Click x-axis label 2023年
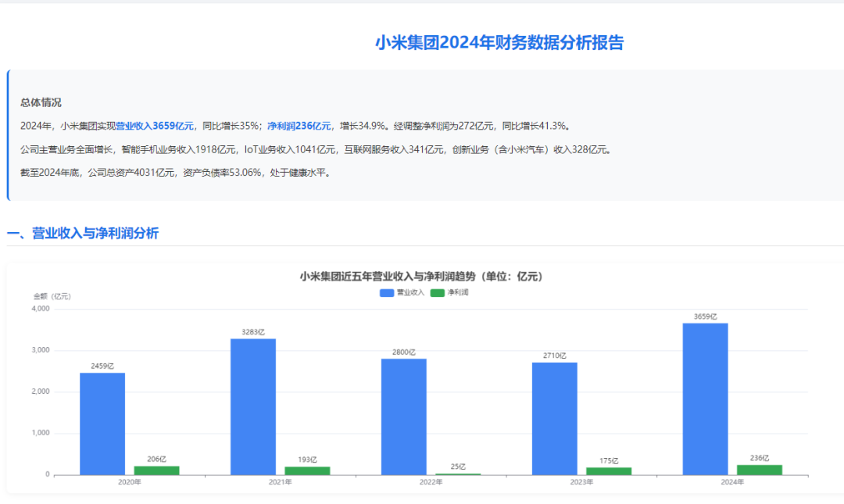844x504 pixels. (x=581, y=482)
